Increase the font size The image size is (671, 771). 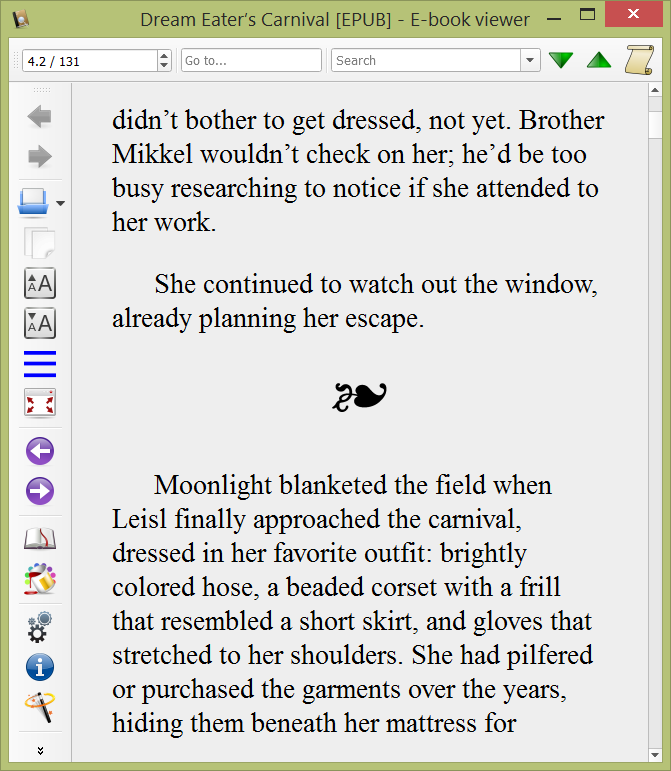click(40, 283)
